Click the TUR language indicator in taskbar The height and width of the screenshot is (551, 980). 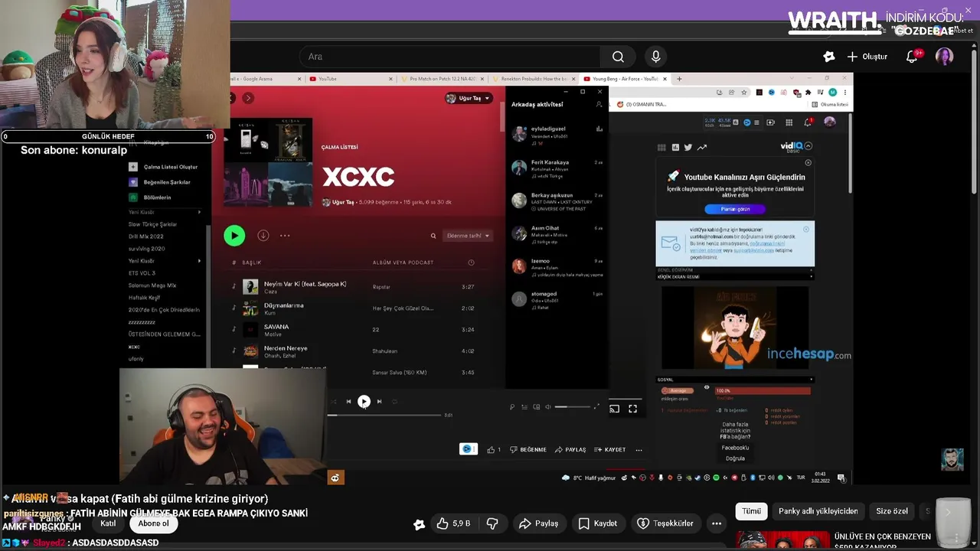(801, 478)
